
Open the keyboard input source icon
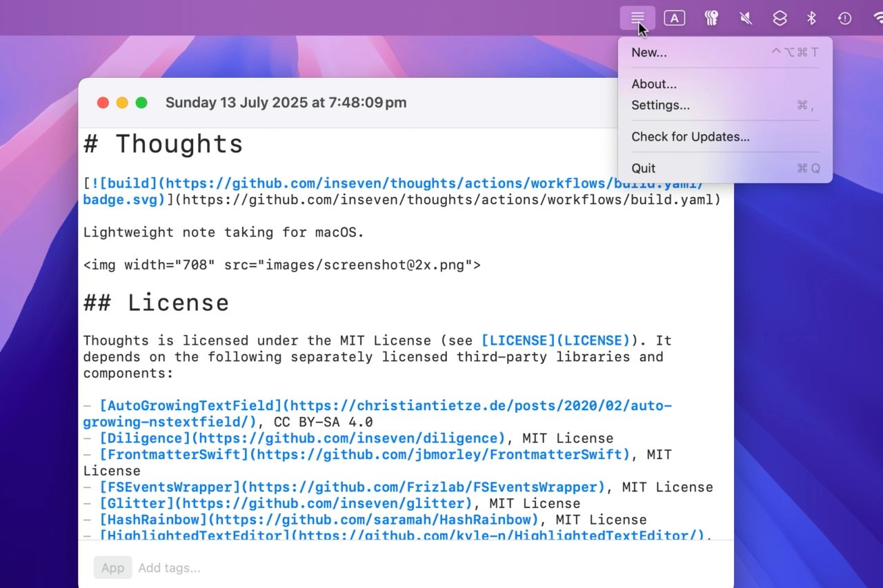click(x=674, y=19)
